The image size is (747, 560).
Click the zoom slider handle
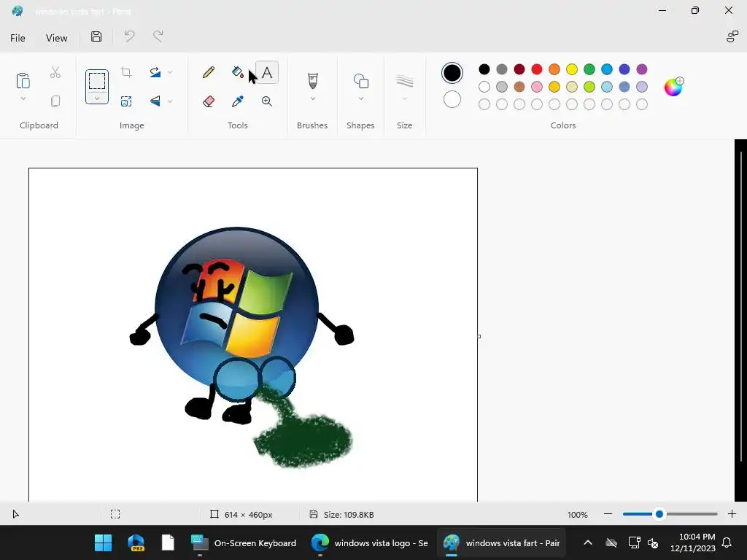pyautogui.click(x=659, y=514)
